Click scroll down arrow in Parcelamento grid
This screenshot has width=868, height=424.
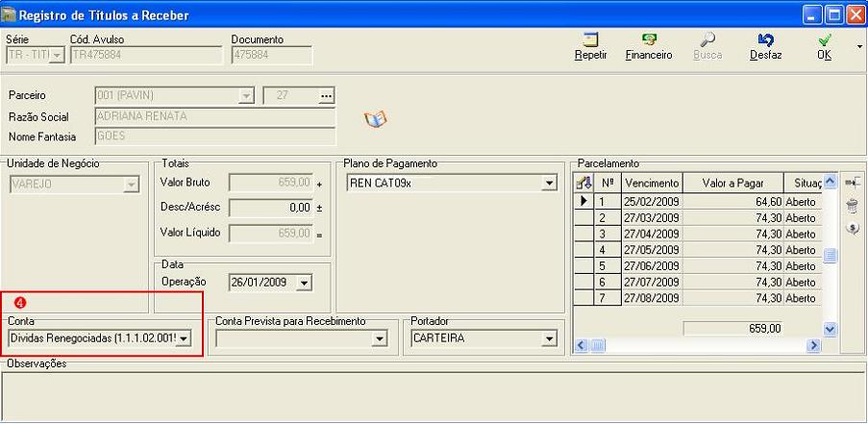coord(830,329)
